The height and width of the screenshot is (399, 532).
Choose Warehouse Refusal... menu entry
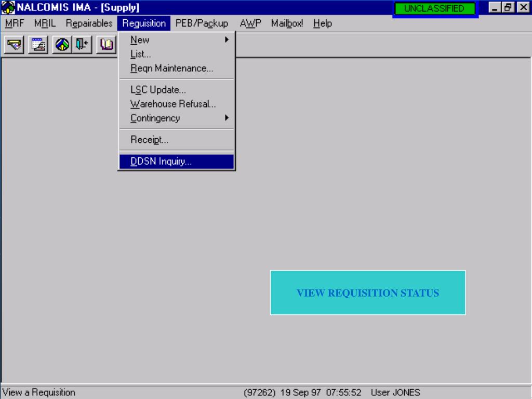tap(177, 104)
